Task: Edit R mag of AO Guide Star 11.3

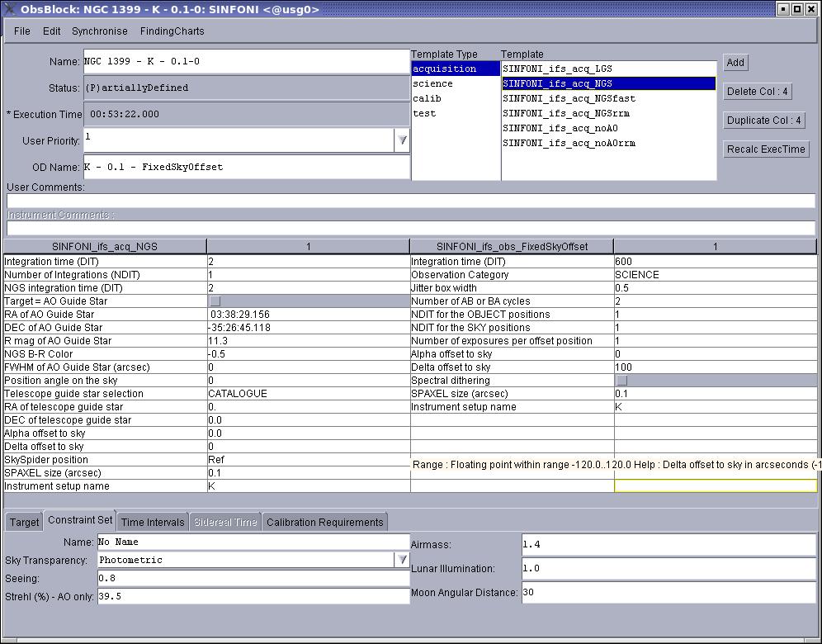Action: point(309,341)
